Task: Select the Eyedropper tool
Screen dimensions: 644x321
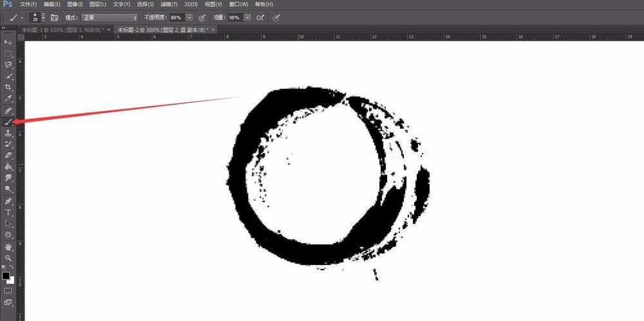Action: [x=8, y=99]
